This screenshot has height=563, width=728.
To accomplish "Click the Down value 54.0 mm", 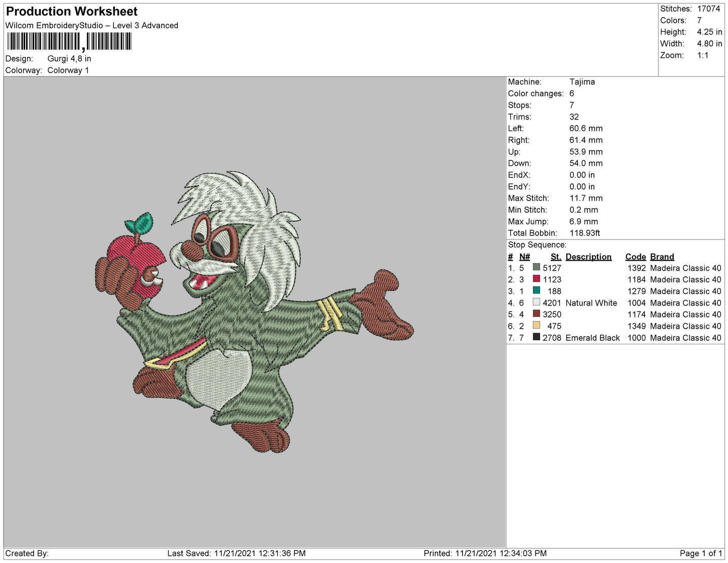I will 586,163.
